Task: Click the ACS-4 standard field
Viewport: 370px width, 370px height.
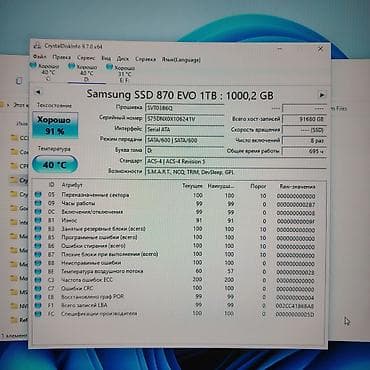Action: pos(236,161)
